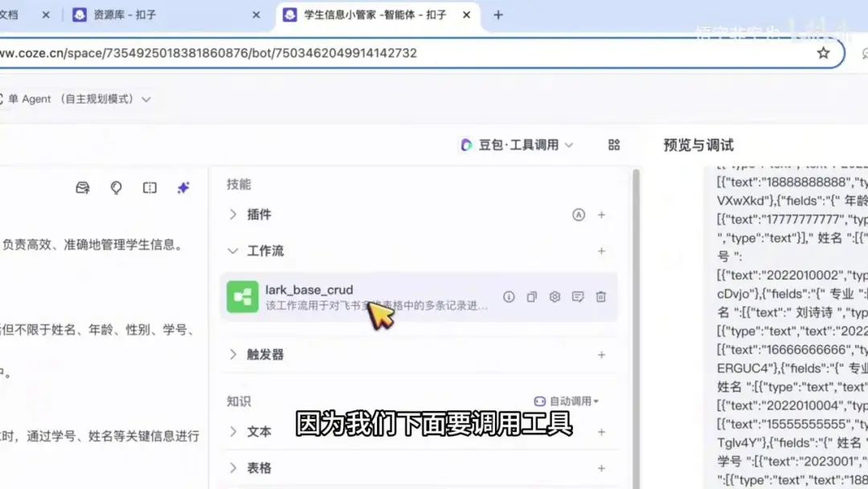Click the 预览与调试 panel title

pyautogui.click(x=698, y=145)
